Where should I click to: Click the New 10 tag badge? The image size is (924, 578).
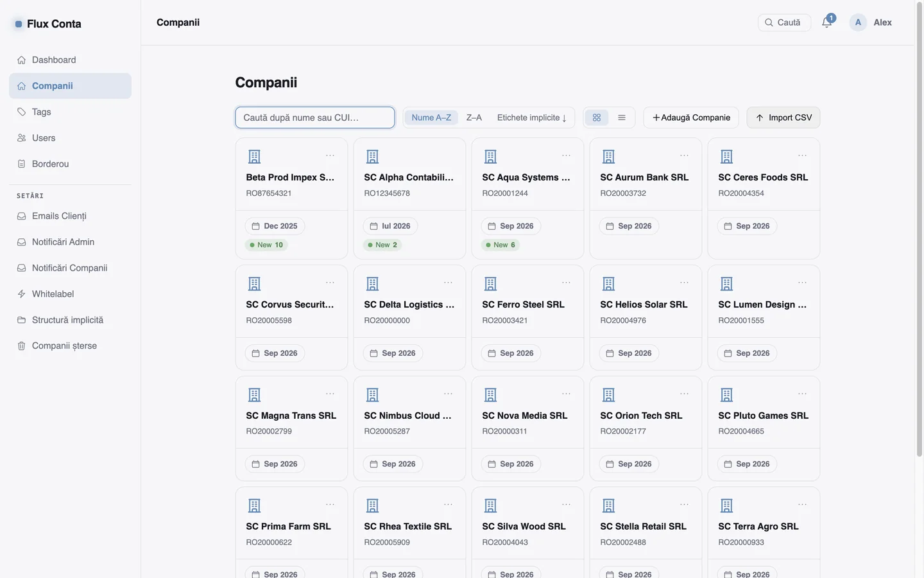point(267,245)
